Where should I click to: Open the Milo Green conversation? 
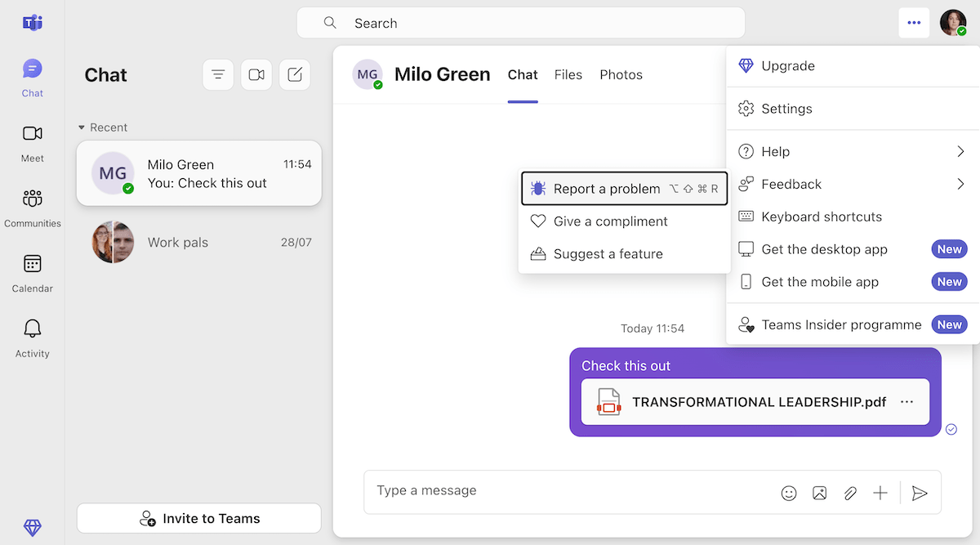(x=199, y=173)
